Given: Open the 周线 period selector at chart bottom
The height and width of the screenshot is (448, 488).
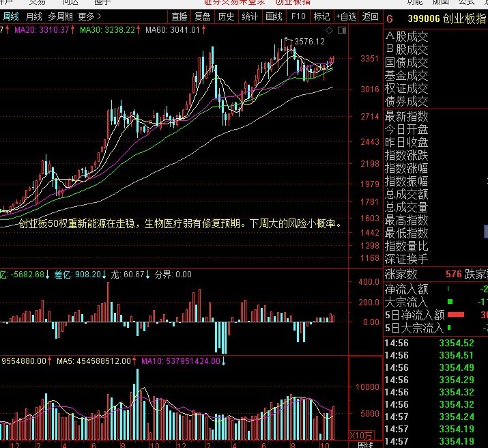Looking at the screenshot, I should (x=365, y=444).
